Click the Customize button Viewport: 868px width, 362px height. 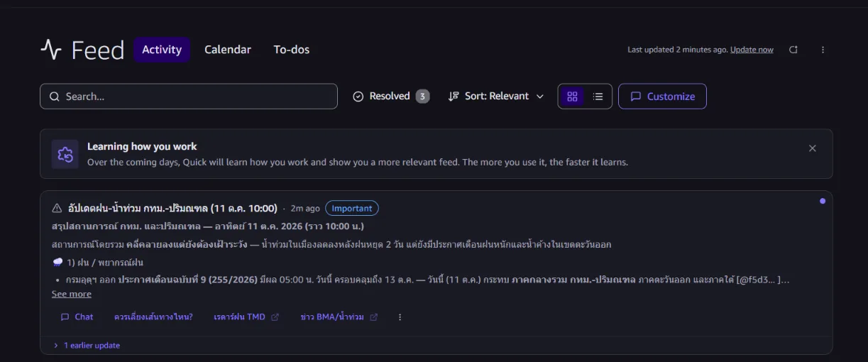click(662, 97)
